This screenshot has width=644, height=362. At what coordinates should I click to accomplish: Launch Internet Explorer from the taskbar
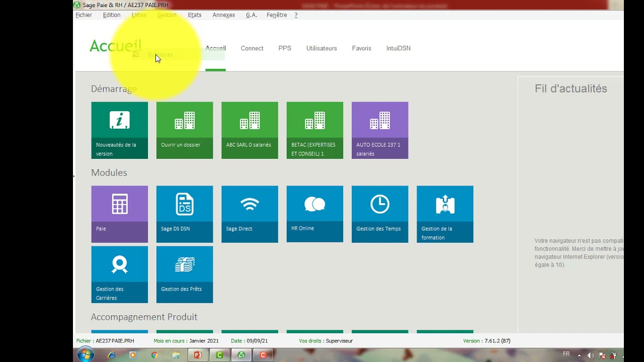point(111,355)
